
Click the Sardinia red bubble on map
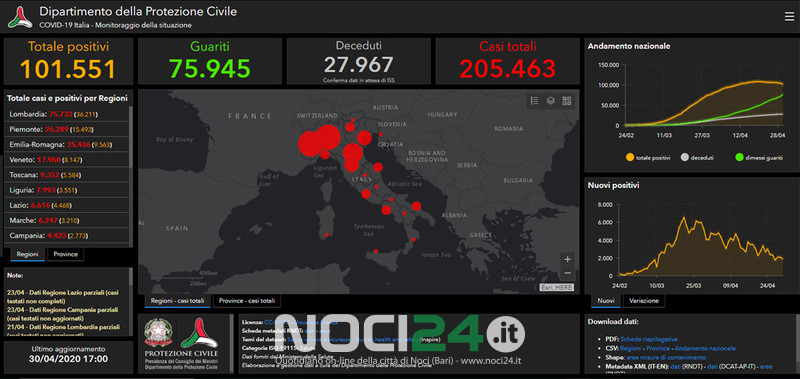(x=327, y=235)
